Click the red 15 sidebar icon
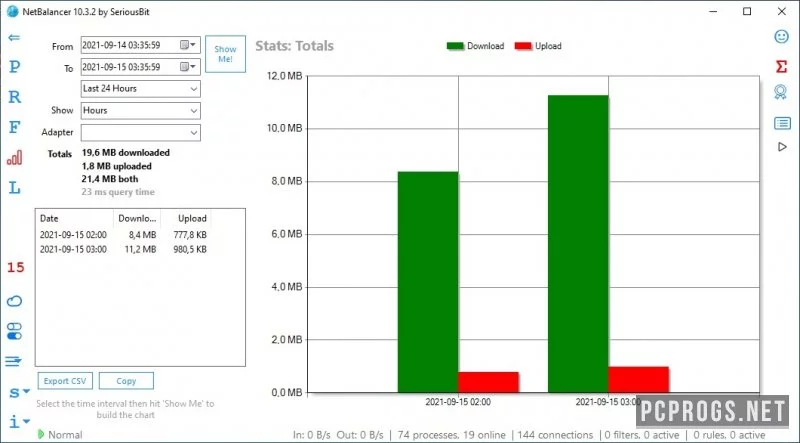Screen dimensions: 800x443 point(15,267)
